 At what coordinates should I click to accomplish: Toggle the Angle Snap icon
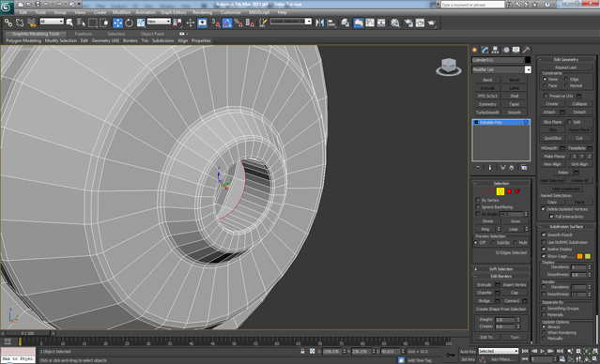coord(227,23)
